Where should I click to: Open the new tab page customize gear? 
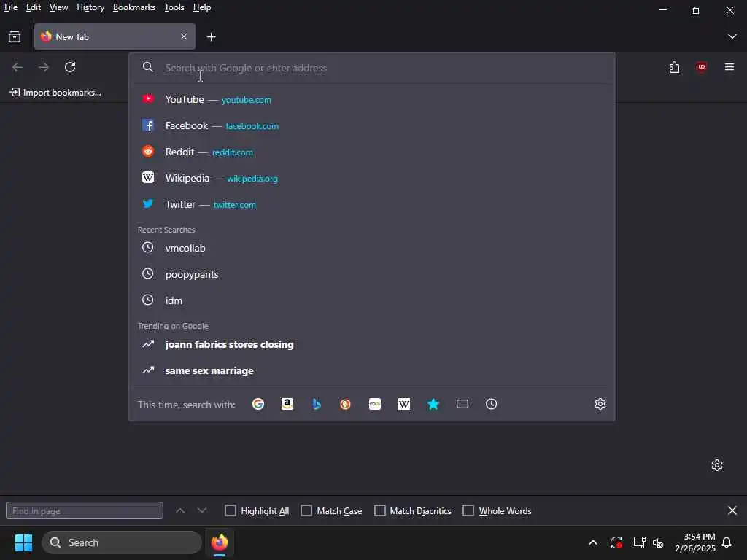click(717, 465)
